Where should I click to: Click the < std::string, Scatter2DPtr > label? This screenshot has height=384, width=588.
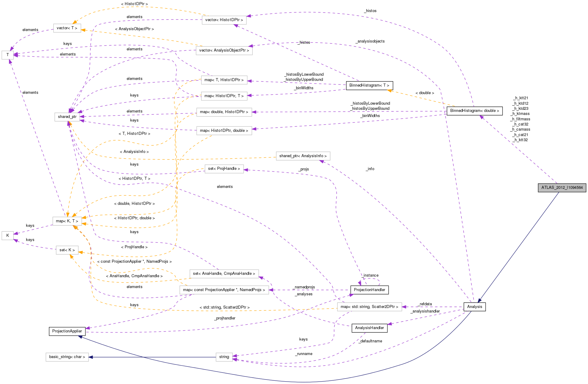tap(224, 307)
